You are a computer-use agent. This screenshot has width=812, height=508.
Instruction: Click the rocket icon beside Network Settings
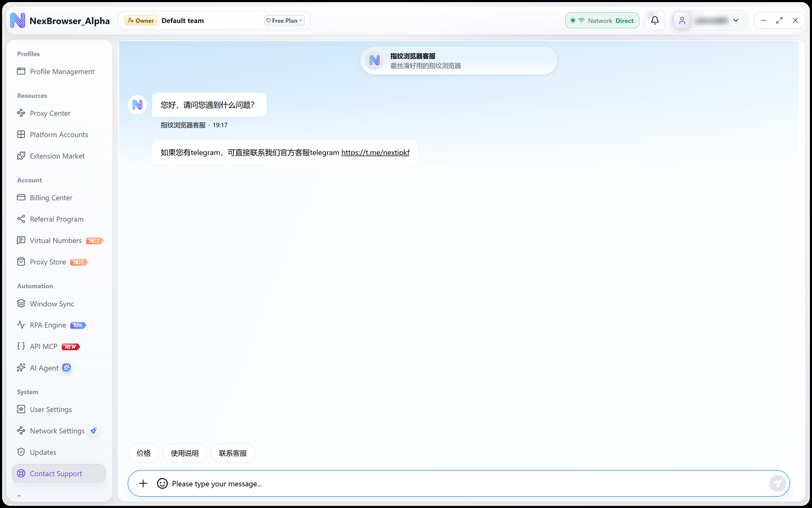[93, 430]
